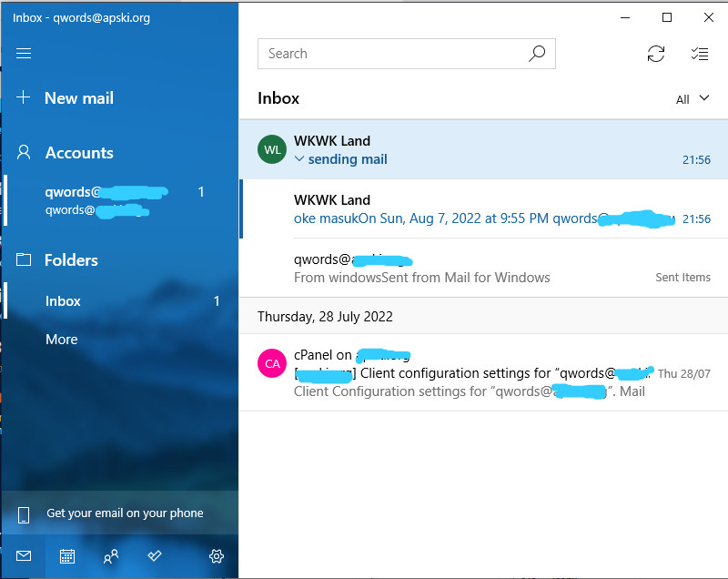
Task: Open the All filter dropdown
Action: (693, 99)
